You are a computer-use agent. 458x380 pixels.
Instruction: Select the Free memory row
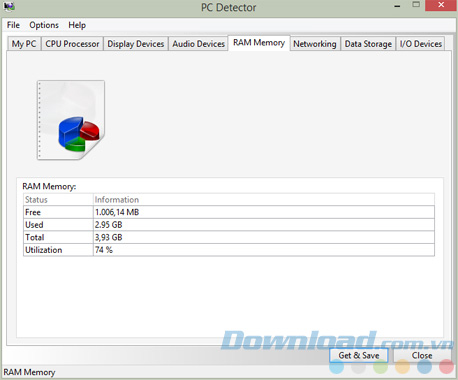tap(229, 212)
